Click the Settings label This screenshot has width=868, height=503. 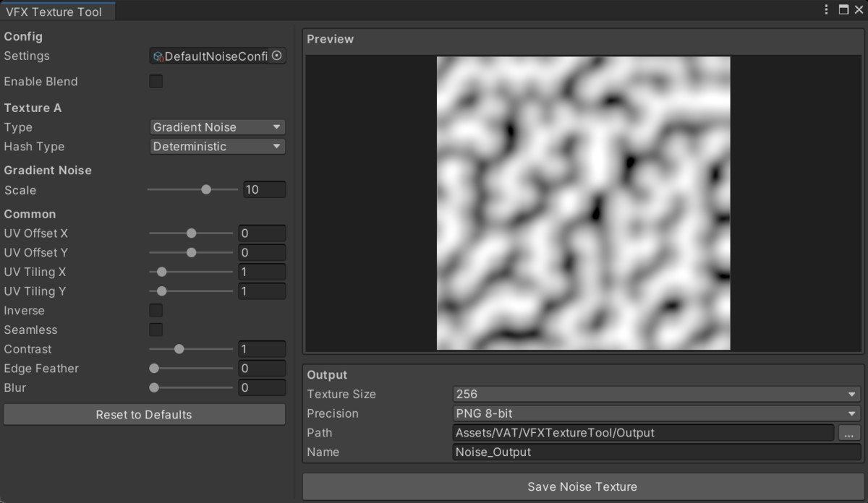point(27,56)
